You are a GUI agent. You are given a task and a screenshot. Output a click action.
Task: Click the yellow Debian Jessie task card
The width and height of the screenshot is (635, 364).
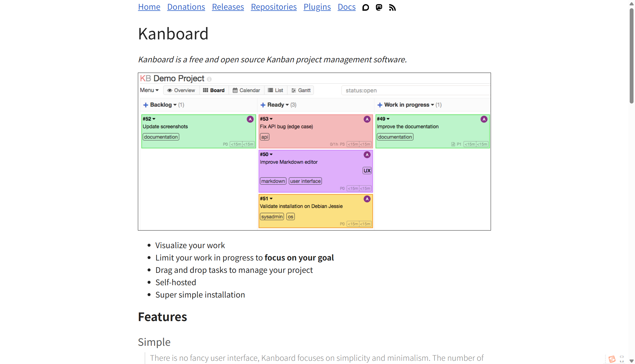tap(315, 211)
